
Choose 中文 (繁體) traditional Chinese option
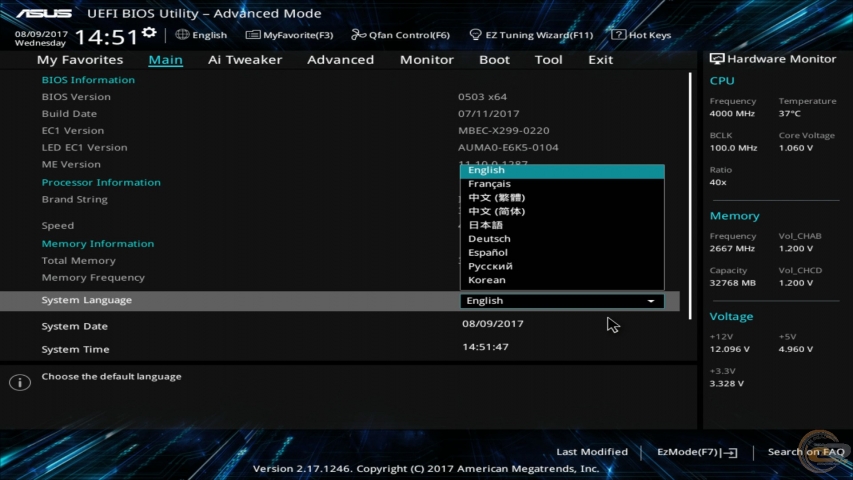pyautogui.click(x=562, y=198)
